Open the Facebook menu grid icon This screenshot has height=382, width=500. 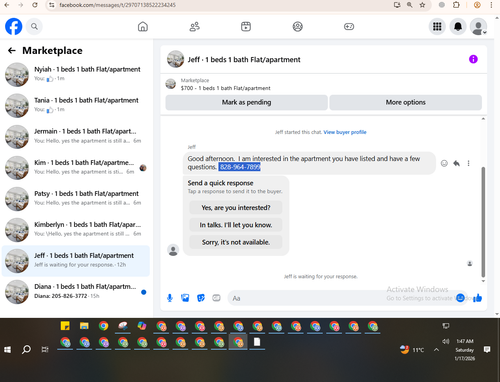click(x=437, y=26)
